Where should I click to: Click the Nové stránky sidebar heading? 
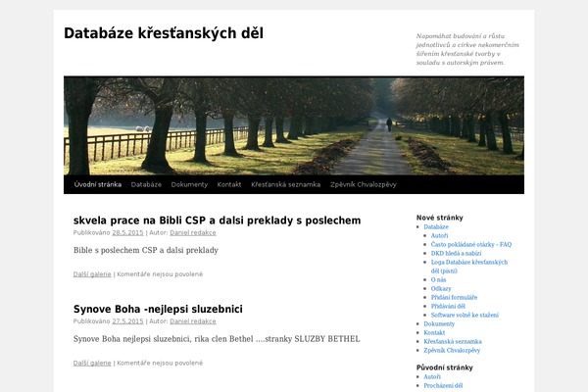coord(439,218)
